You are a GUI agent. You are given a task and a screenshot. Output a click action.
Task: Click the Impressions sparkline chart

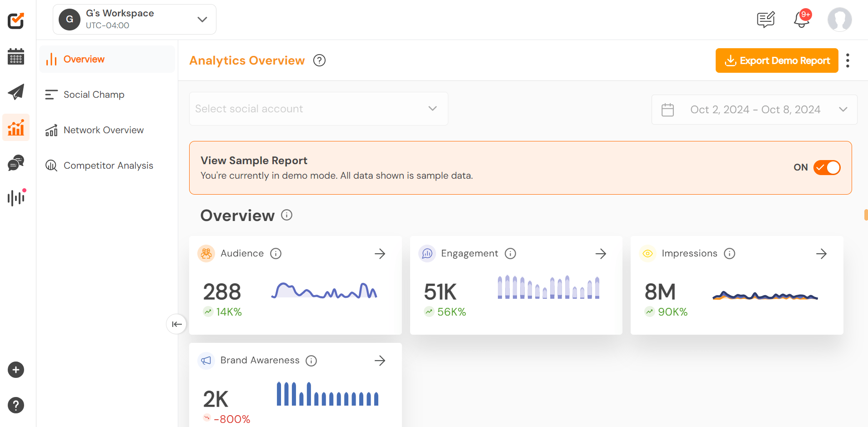click(x=765, y=296)
